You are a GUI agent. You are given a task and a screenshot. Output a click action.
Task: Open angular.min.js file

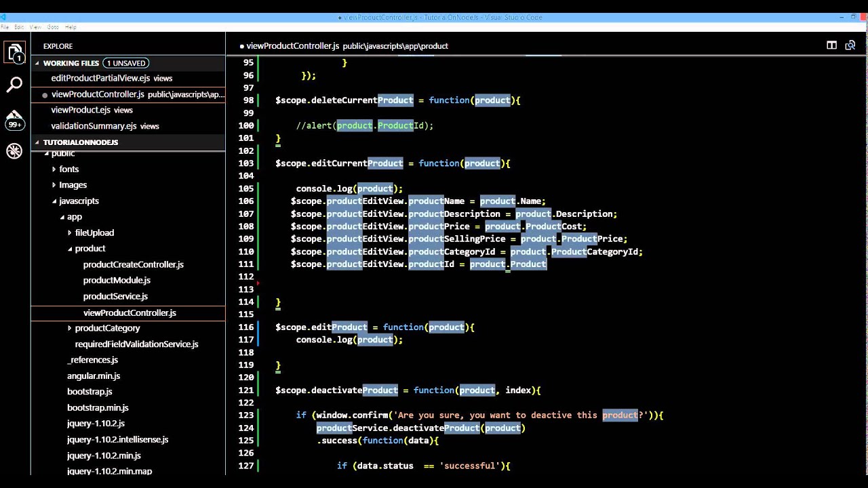94,375
